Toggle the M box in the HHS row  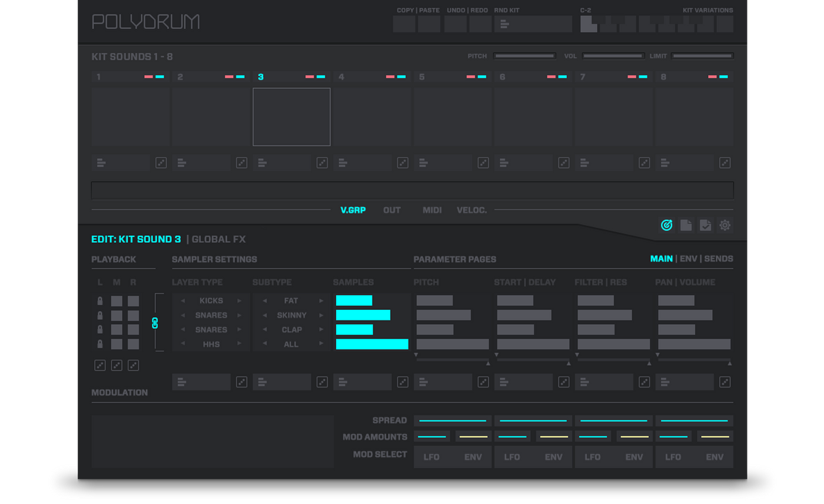tap(117, 344)
